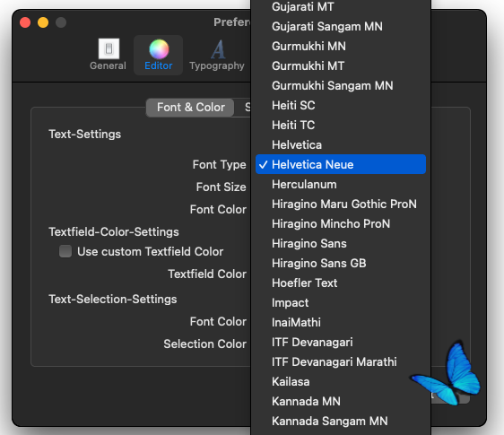
Task: Select Hiragino Sans GB font entry
Action: [341, 264]
